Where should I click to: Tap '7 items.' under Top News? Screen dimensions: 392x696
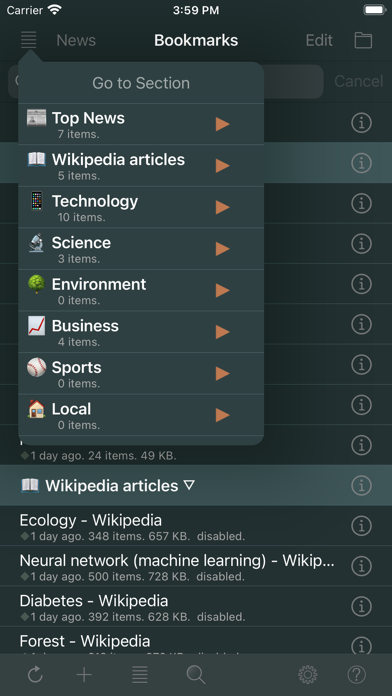pyautogui.click(x=79, y=134)
